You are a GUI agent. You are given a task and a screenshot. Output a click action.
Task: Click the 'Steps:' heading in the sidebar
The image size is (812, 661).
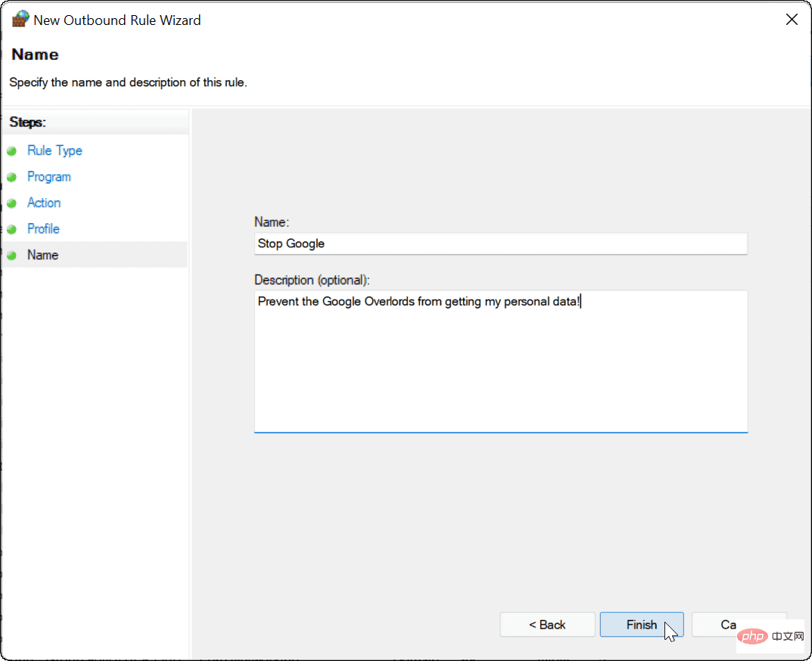tap(27, 123)
